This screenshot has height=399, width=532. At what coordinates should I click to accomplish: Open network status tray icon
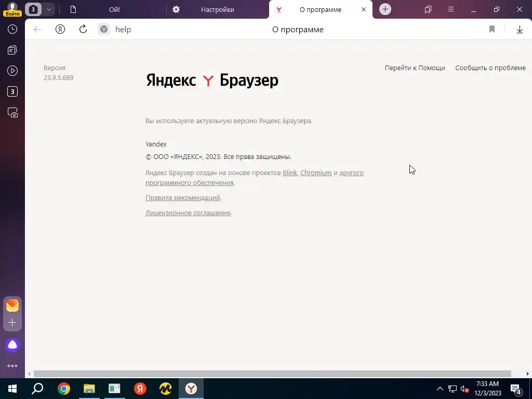[453, 389]
